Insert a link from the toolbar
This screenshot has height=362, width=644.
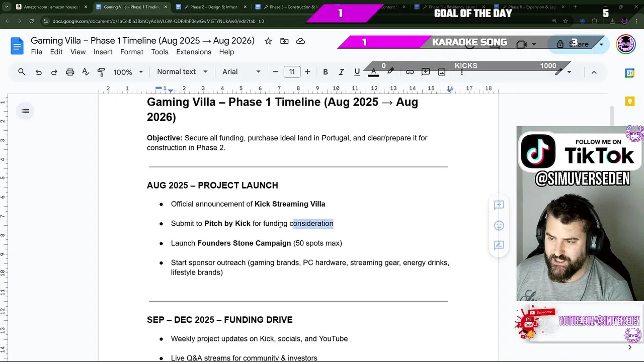tap(410, 72)
